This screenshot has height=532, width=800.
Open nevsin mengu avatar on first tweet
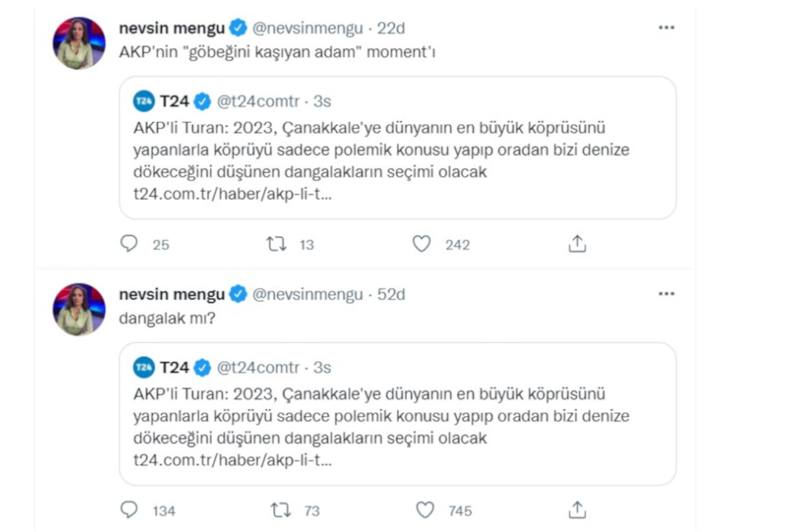[79, 43]
